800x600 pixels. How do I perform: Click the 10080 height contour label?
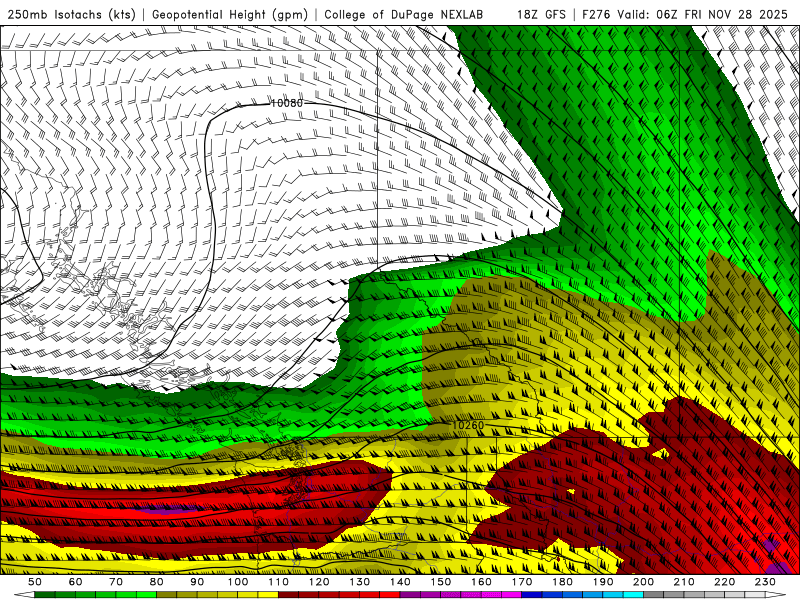(286, 103)
